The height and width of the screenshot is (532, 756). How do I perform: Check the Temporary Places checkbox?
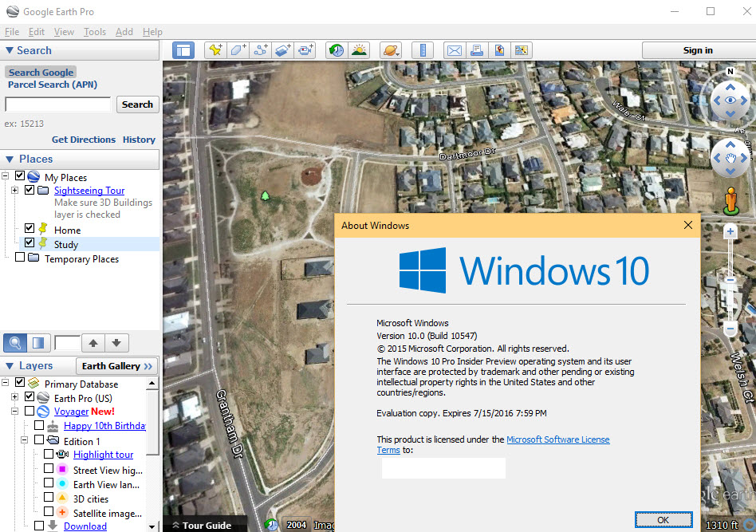tap(20, 257)
